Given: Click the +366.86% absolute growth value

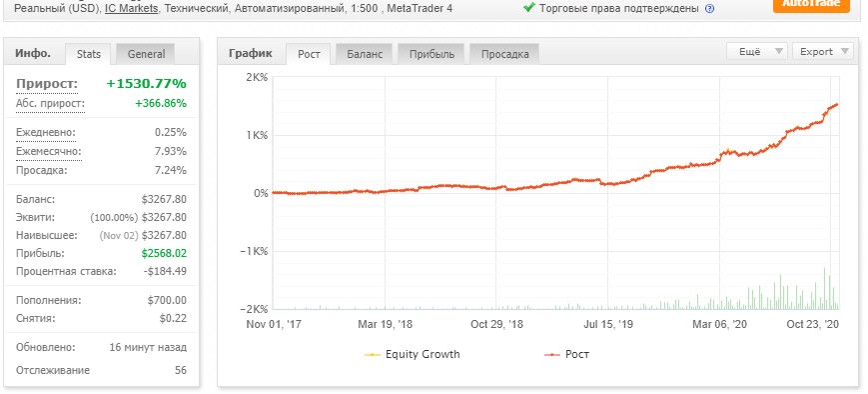Looking at the screenshot, I should pos(161,104).
